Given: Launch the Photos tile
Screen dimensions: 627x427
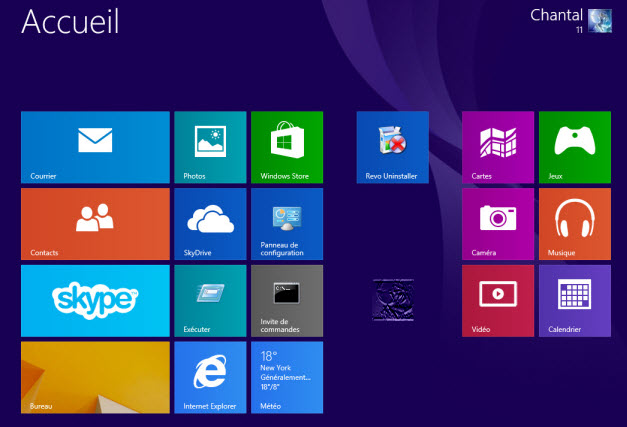Looking at the screenshot, I should coord(210,147).
